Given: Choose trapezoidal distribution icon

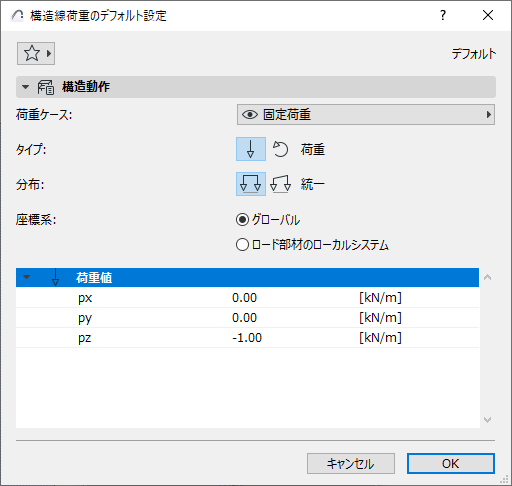Looking at the screenshot, I should [280, 184].
